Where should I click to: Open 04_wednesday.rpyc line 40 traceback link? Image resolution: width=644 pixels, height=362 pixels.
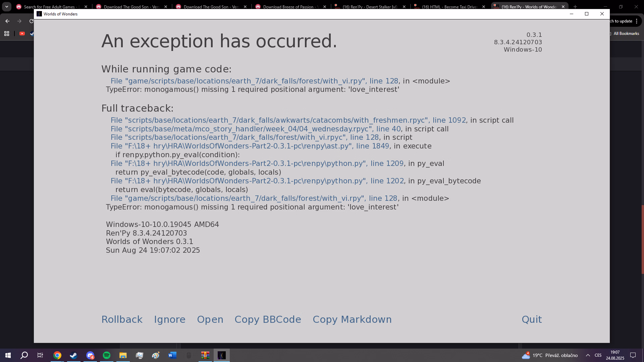tap(255, 129)
